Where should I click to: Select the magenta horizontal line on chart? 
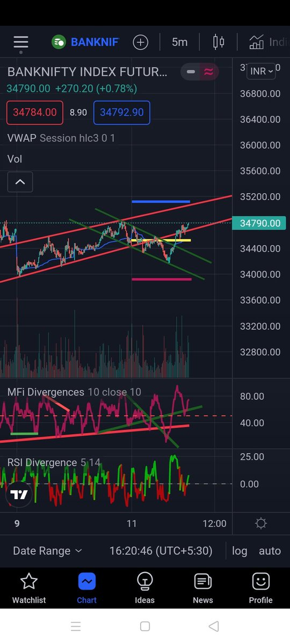pos(162,279)
